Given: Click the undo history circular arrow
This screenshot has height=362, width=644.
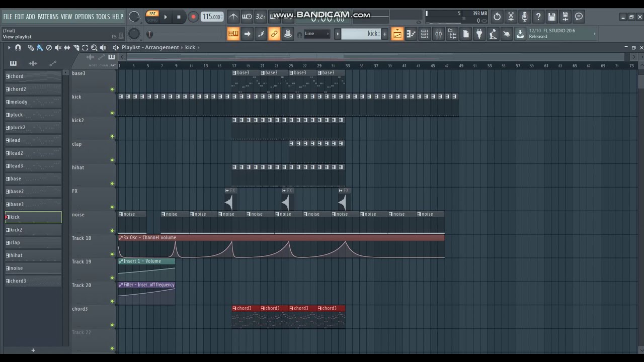Looking at the screenshot, I should (x=497, y=17).
